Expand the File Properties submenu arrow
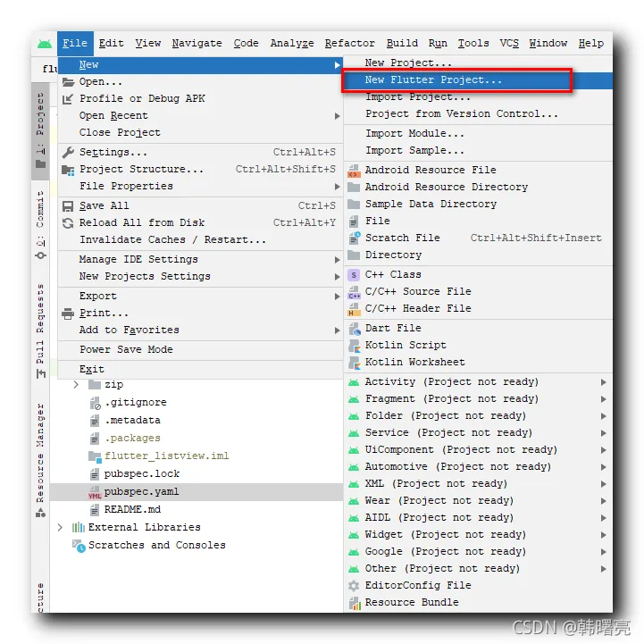The image size is (644, 644). (337, 187)
